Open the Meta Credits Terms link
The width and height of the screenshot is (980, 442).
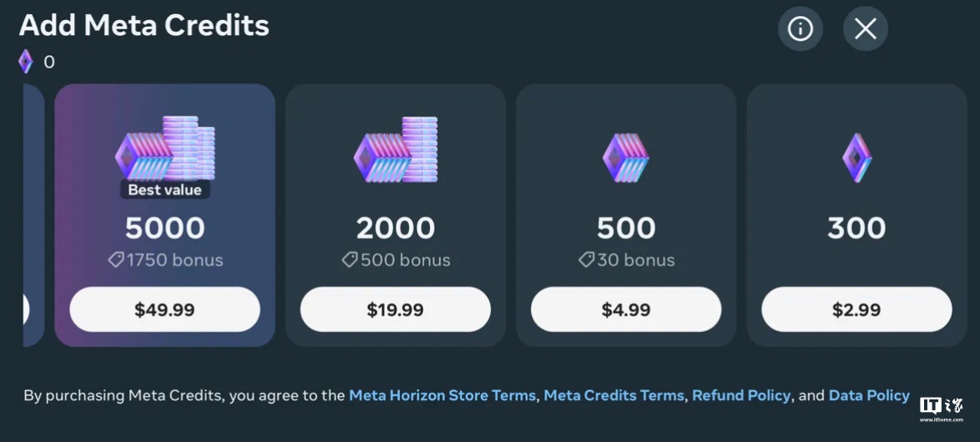614,395
